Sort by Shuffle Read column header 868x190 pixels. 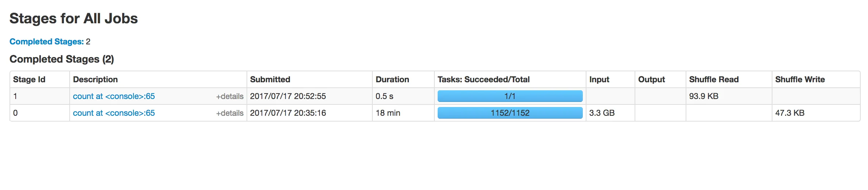point(713,80)
